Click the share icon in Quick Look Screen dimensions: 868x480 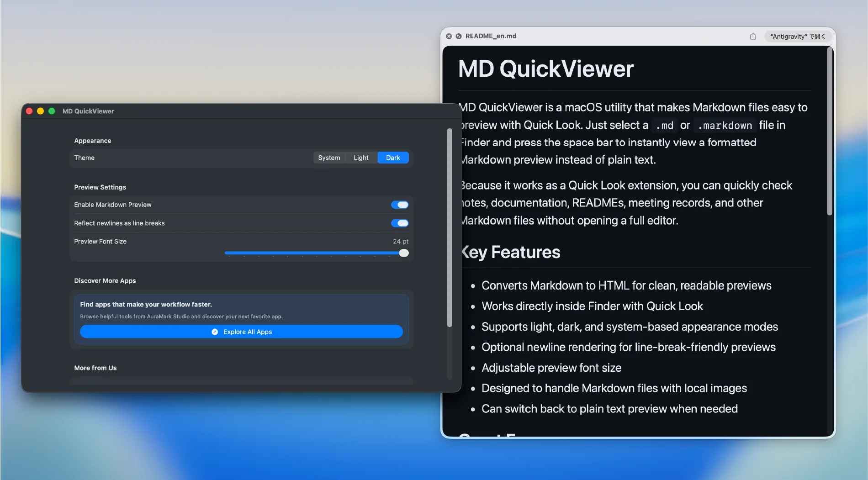[753, 36]
